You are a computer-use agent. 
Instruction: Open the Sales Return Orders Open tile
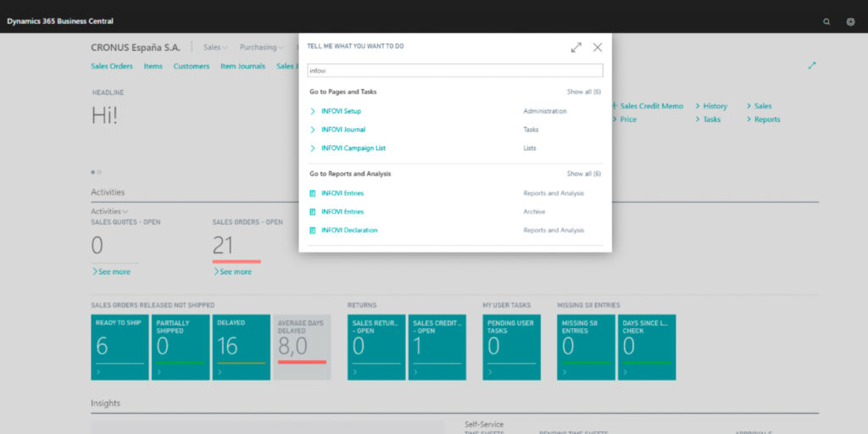(376, 347)
